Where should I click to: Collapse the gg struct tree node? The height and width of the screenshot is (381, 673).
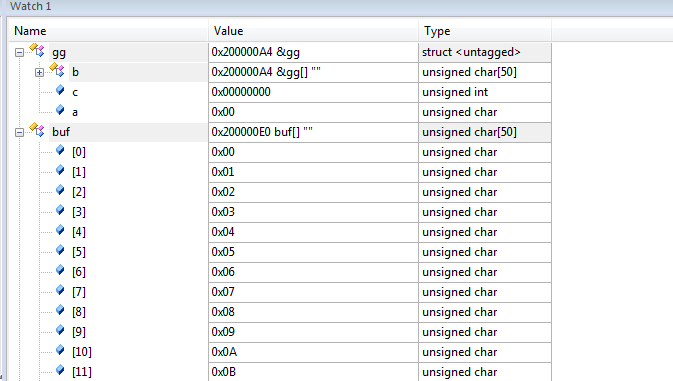19,52
